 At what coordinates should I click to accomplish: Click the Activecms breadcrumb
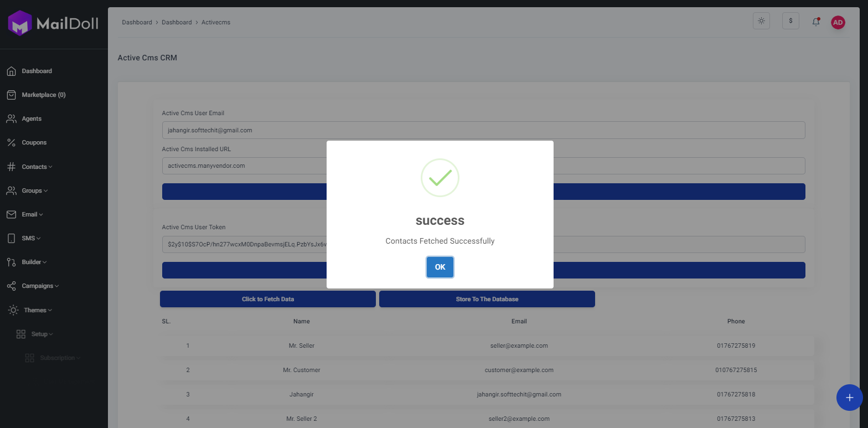pyautogui.click(x=216, y=22)
